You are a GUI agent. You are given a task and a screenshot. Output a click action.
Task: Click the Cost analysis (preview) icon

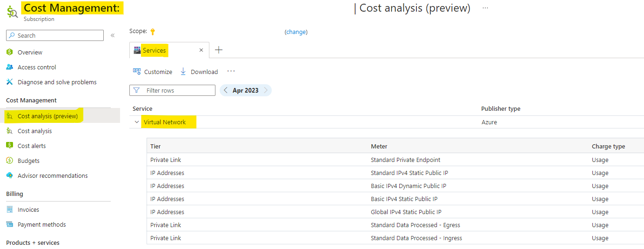pos(9,116)
